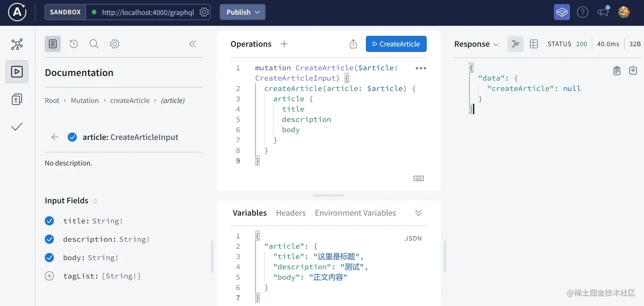
Task: Open operation history clock icon
Action: point(74,44)
